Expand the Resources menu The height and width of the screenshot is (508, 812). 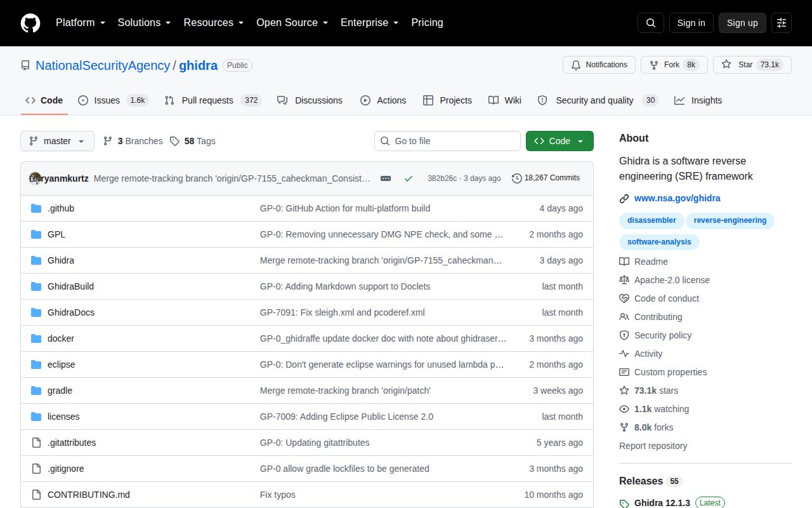point(214,23)
